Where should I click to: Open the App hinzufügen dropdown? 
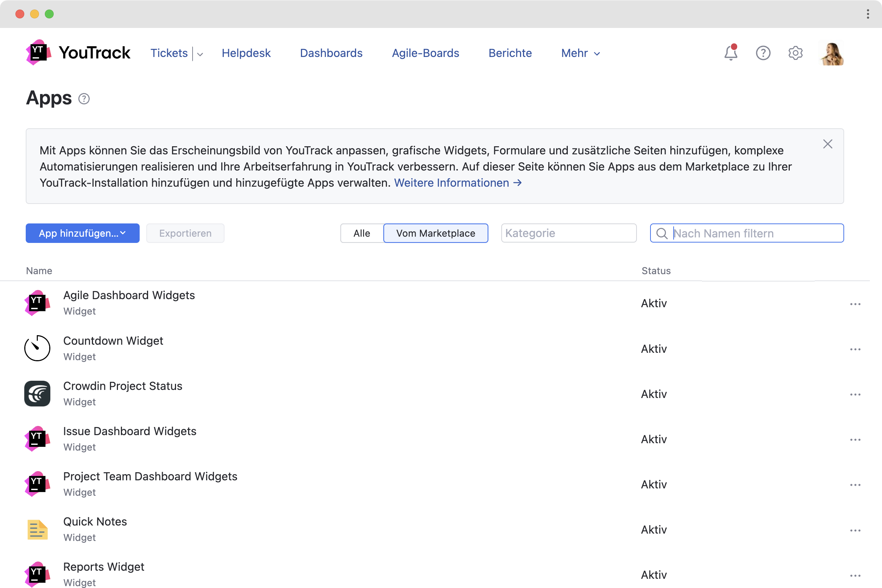[82, 233]
